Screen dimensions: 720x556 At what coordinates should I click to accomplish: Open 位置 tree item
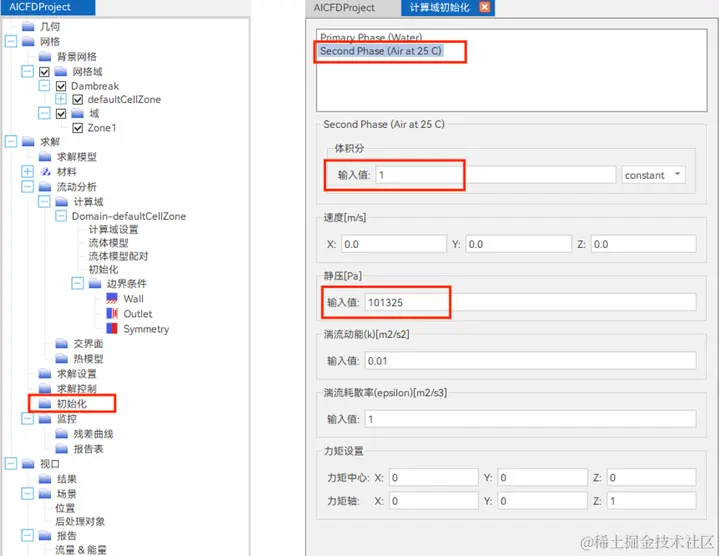pos(65,508)
